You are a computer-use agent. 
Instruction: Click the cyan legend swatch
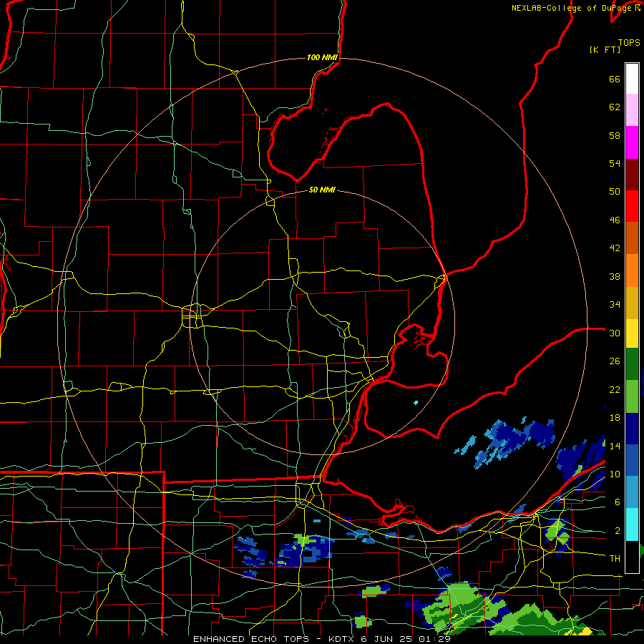632,525
